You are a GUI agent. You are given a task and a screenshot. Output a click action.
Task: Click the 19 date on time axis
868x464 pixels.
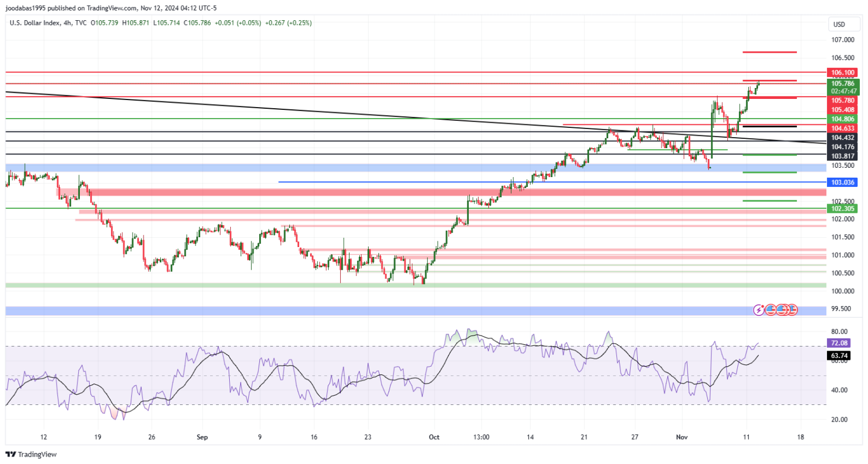click(97, 437)
